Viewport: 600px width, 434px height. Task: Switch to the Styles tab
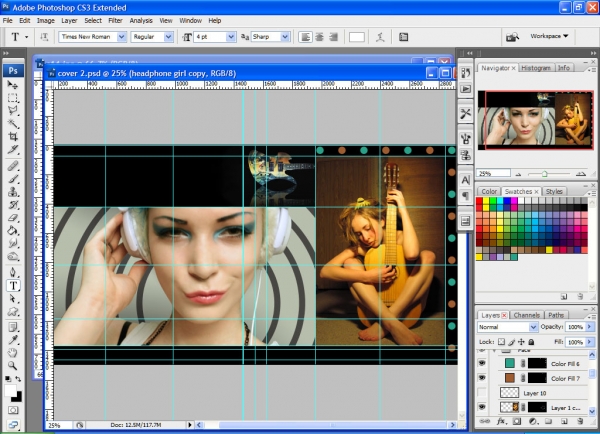point(554,191)
